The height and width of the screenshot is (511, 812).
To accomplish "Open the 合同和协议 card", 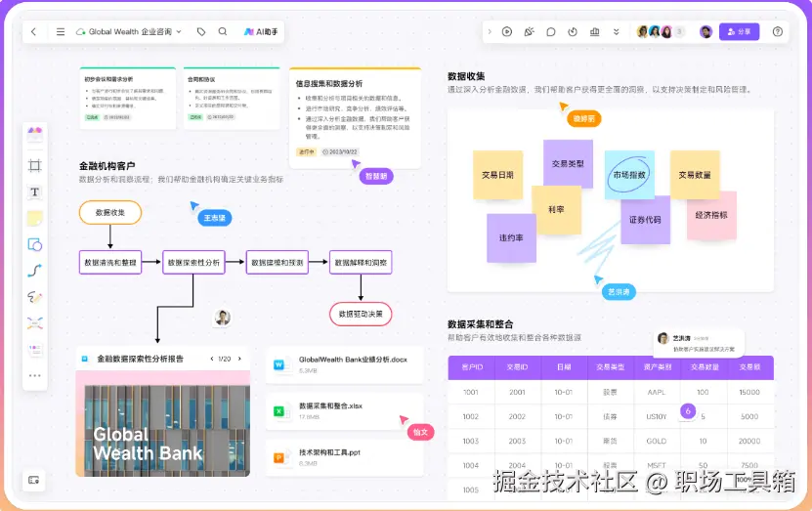I will coord(232,99).
